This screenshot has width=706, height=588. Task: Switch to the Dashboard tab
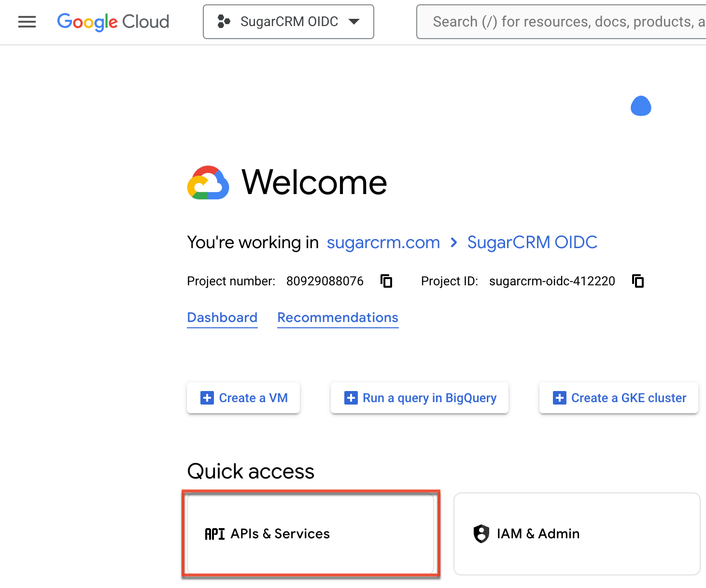[x=222, y=317]
